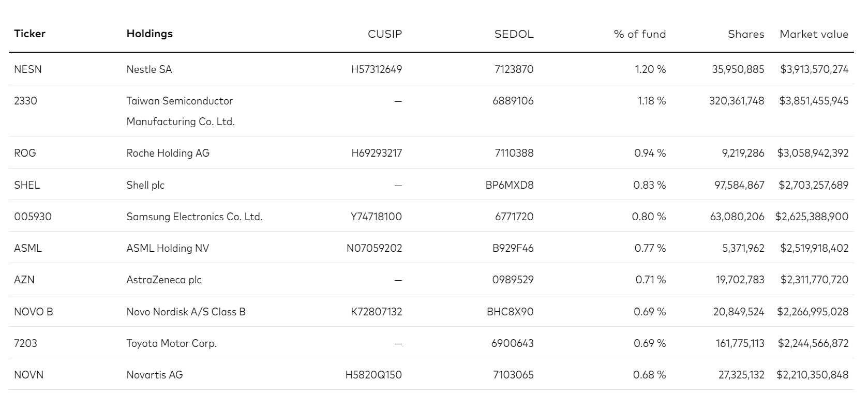Sort by the Ticker column header
The image size is (868, 396).
(29, 34)
